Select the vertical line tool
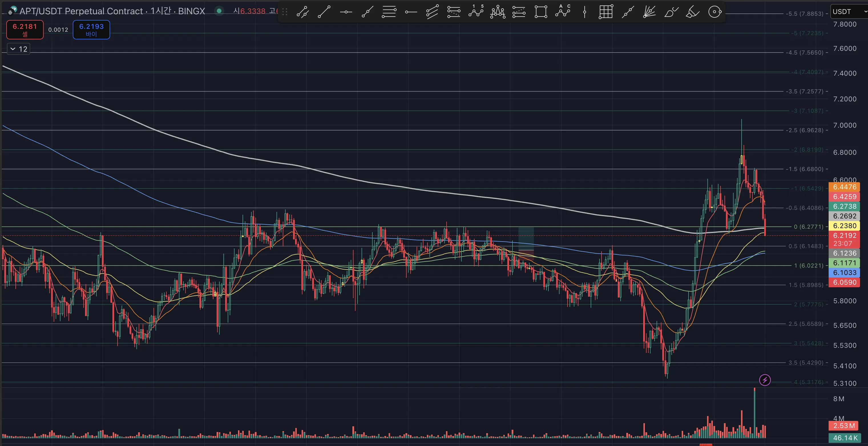868x446 pixels. tap(584, 12)
